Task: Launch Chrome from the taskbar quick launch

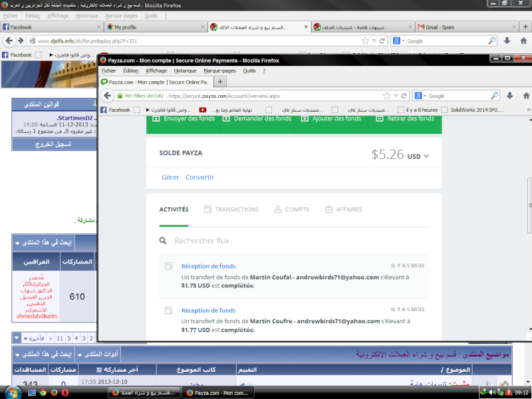Action: pos(43,393)
